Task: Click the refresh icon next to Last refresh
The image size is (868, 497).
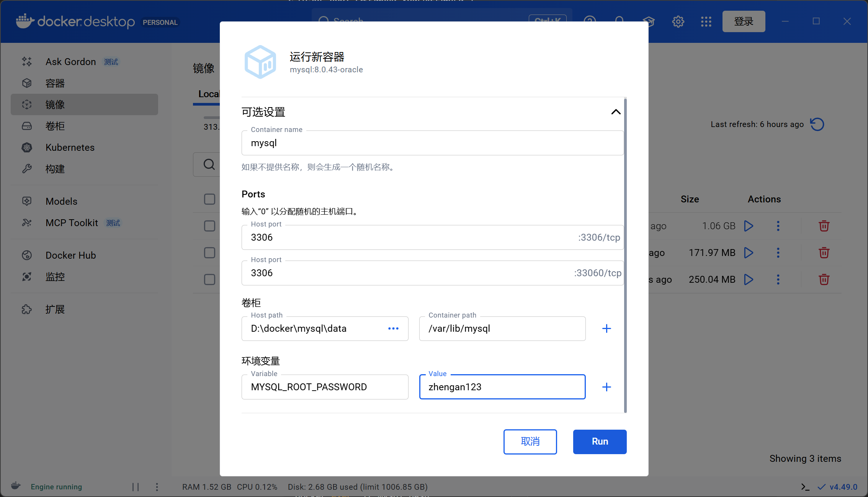Action: pyautogui.click(x=817, y=124)
